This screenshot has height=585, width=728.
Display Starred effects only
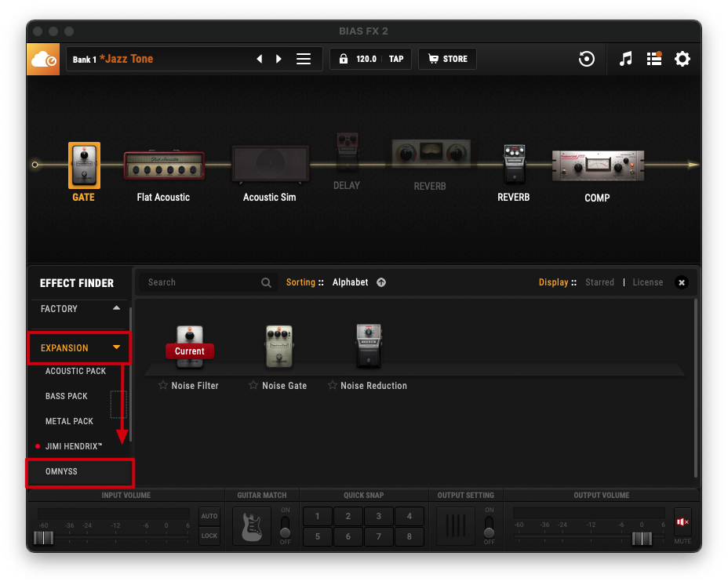(x=599, y=282)
